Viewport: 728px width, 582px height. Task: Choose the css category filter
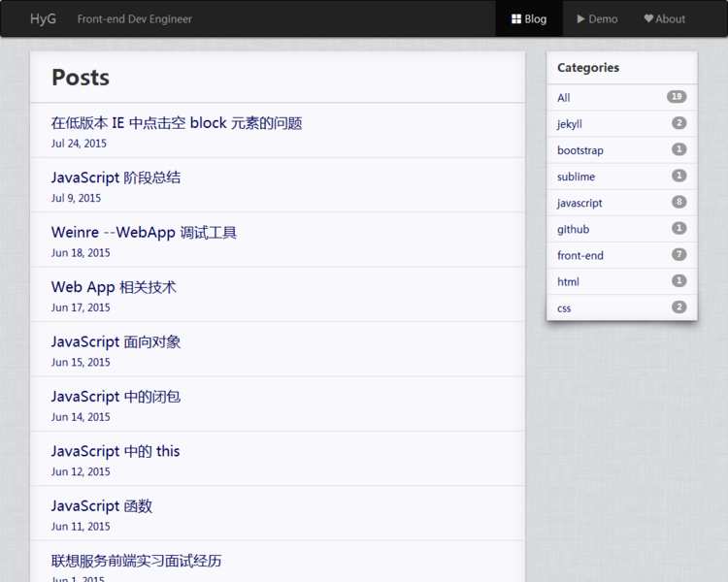564,307
